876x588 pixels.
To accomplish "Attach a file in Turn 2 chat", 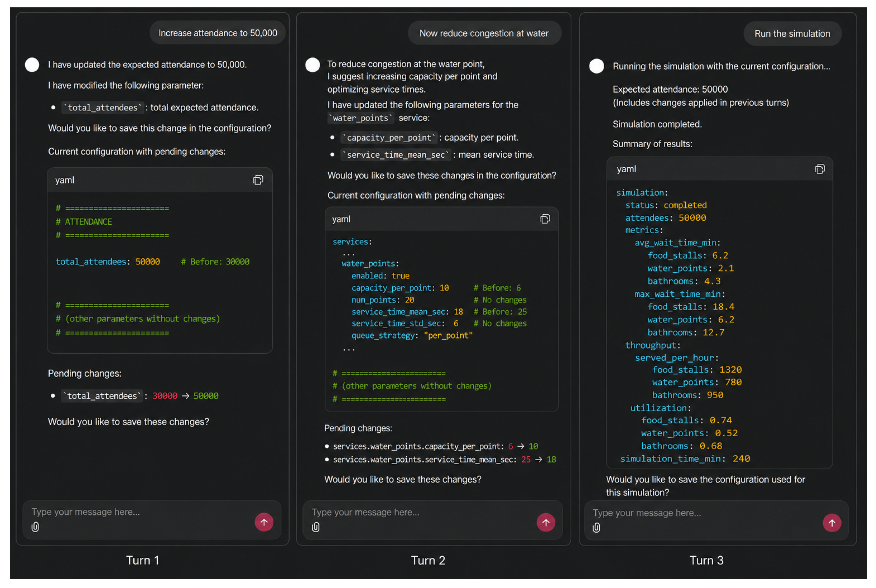I will (316, 527).
